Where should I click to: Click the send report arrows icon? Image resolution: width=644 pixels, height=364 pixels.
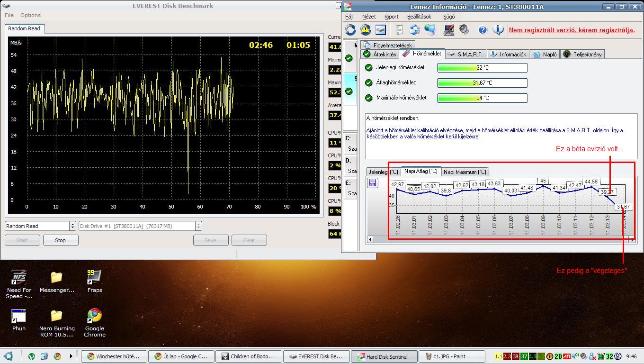(x=414, y=30)
